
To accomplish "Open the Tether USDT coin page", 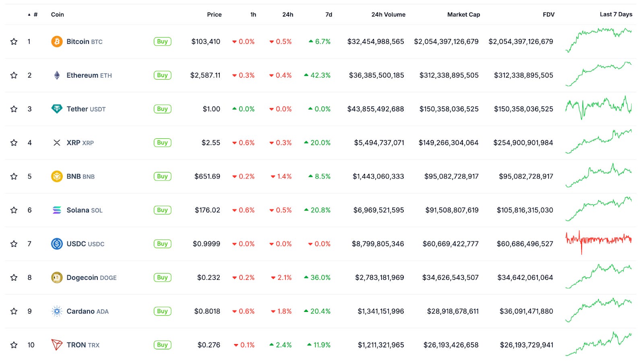I will point(86,109).
